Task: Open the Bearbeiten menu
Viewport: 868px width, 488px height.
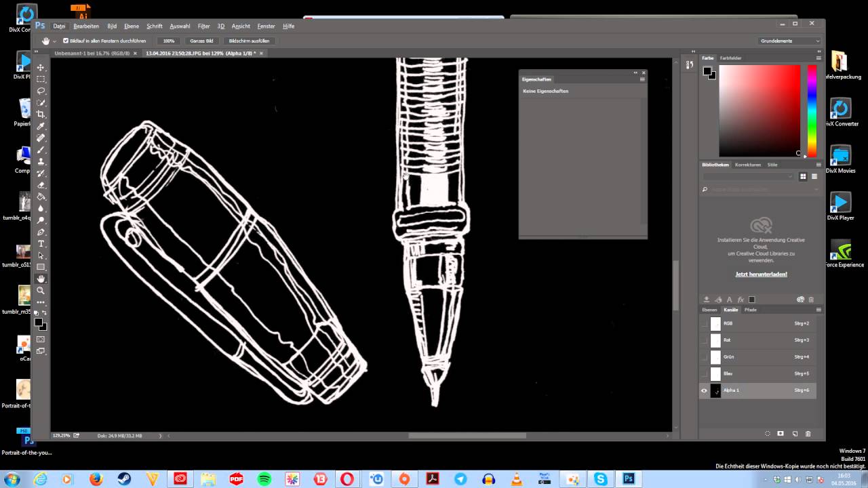Action: [x=86, y=26]
